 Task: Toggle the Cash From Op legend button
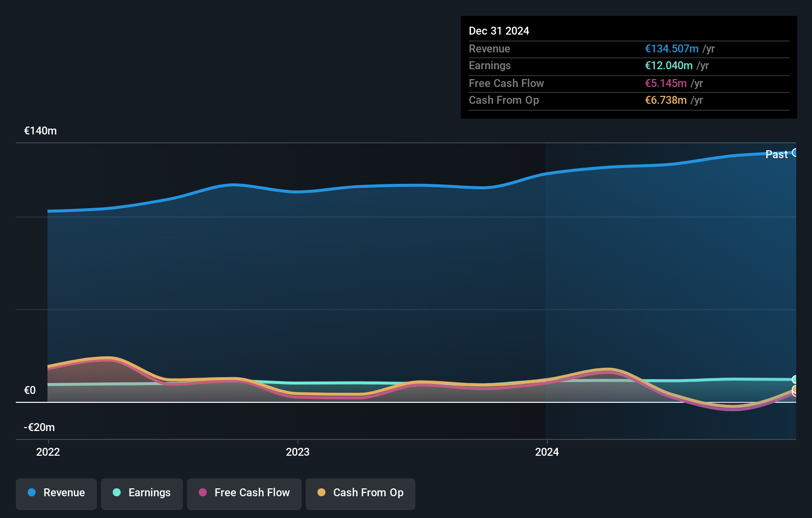pos(361,494)
